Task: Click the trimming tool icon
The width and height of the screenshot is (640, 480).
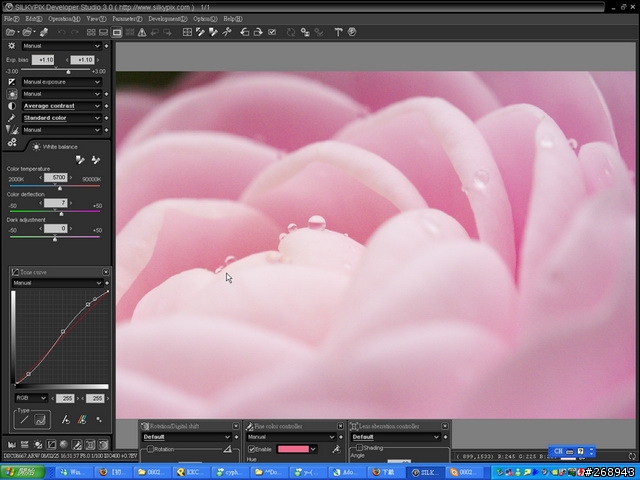Action: pyautogui.click(x=227, y=32)
